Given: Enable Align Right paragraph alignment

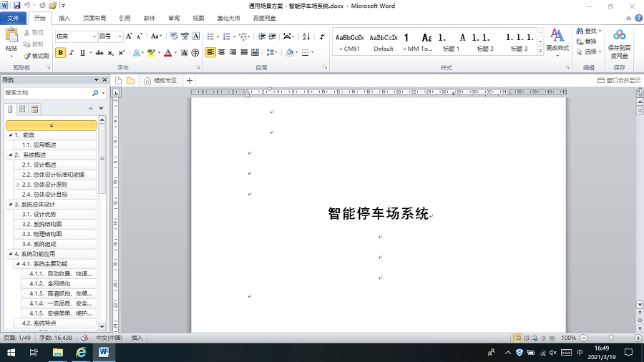Looking at the screenshot, I should click(233, 52).
